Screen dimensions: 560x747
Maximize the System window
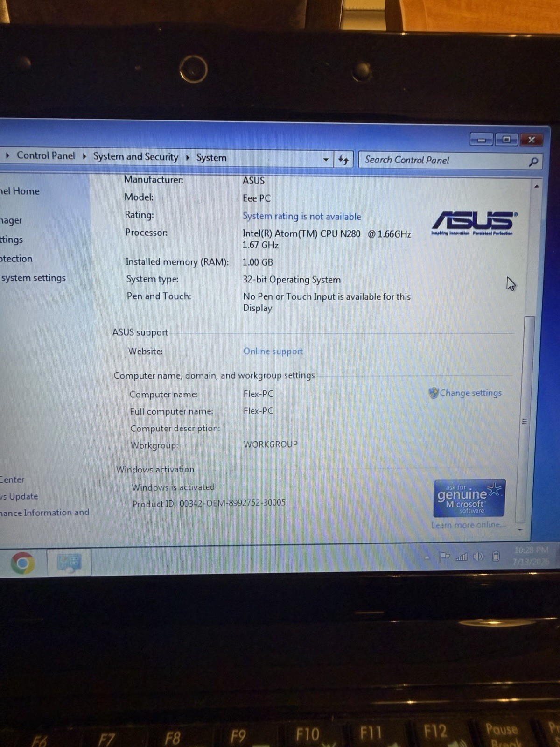pos(506,139)
